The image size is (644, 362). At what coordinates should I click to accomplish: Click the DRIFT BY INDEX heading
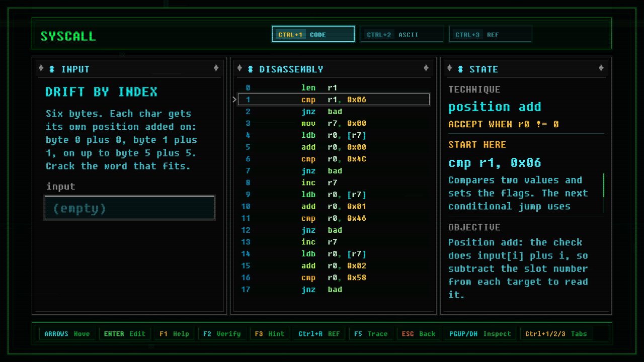[x=102, y=92]
